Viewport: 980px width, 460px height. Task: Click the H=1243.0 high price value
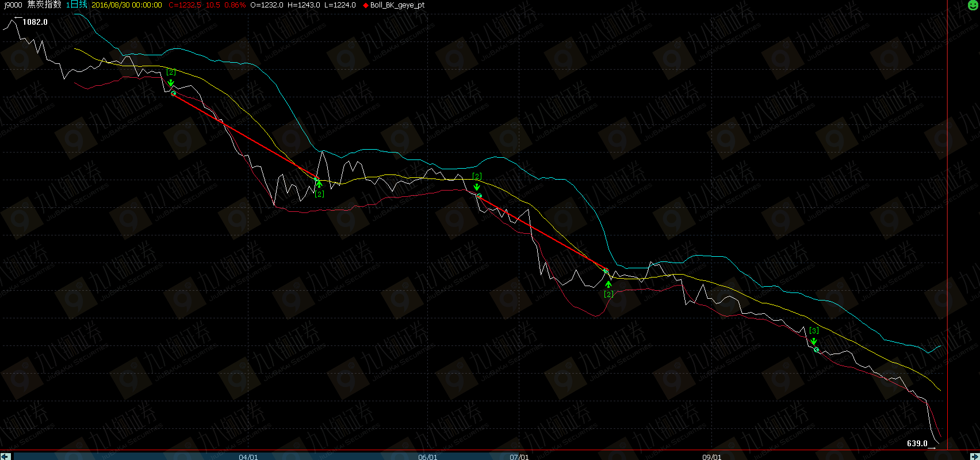tap(304, 5)
